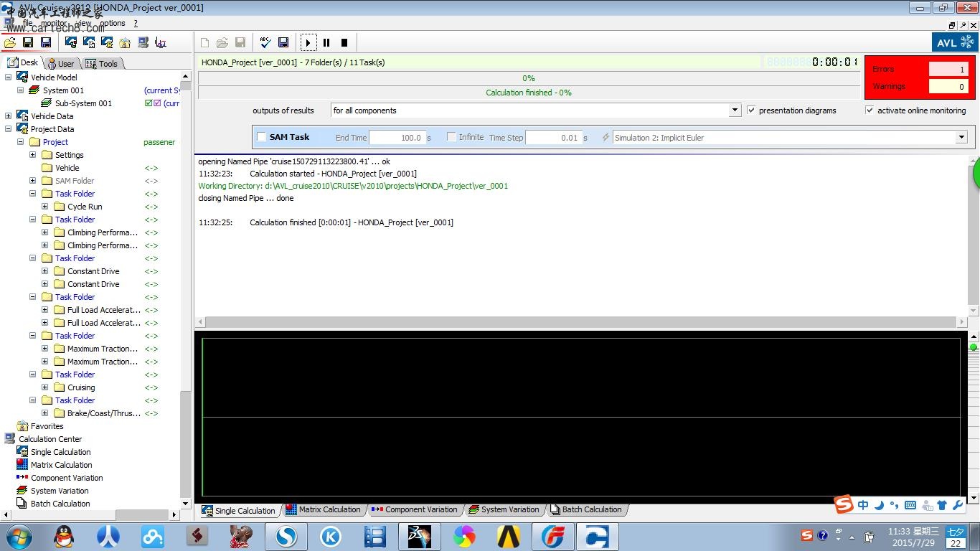Click the End Time input field

[x=397, y=137]
